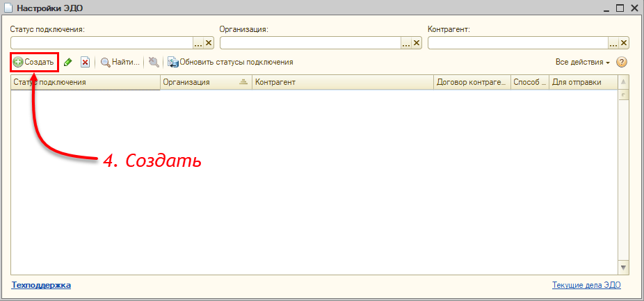Screen dimensions: 644x301
Task: Open the Найти search tool
Action: pos(120,63)
